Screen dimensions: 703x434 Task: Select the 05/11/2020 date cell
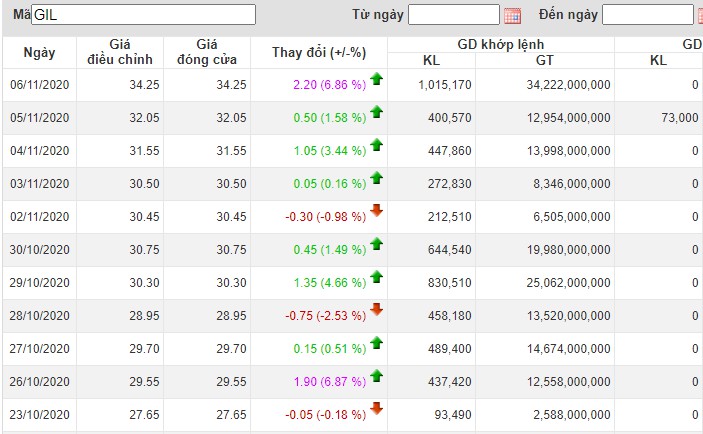click(40, 118)
